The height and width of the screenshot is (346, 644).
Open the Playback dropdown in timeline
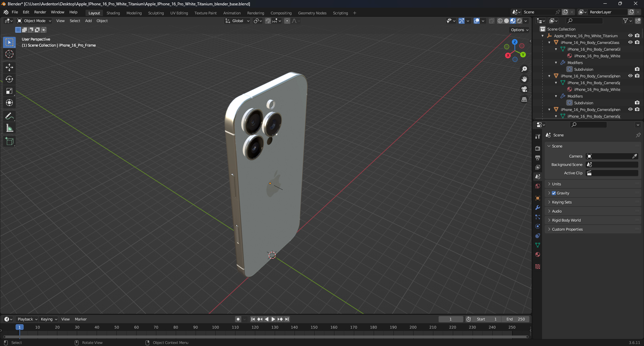[27, 319]
